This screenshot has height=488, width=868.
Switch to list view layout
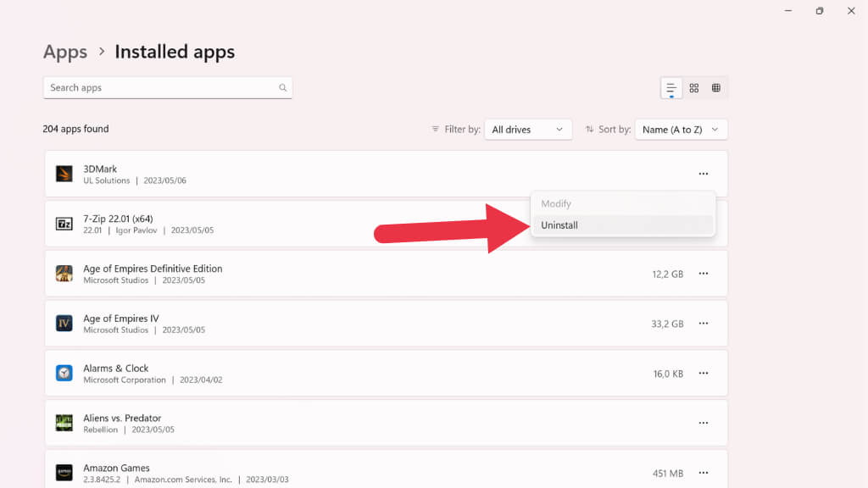pos(671,88)
